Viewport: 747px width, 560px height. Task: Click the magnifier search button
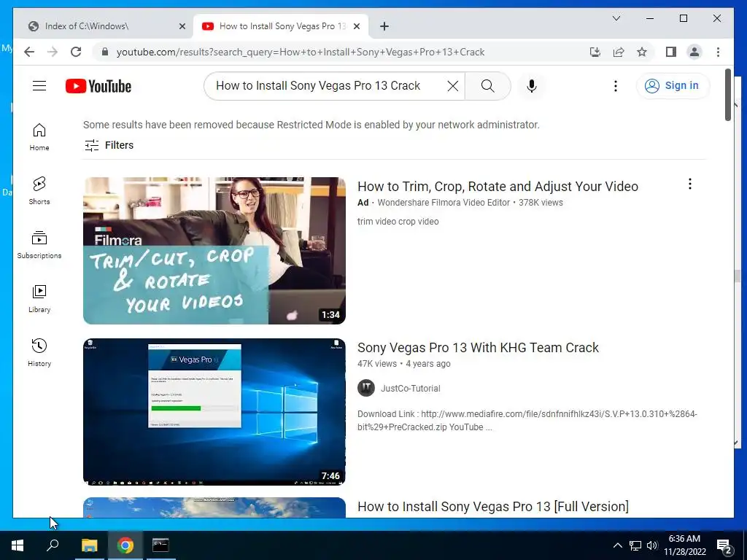[x=487, y=86]
